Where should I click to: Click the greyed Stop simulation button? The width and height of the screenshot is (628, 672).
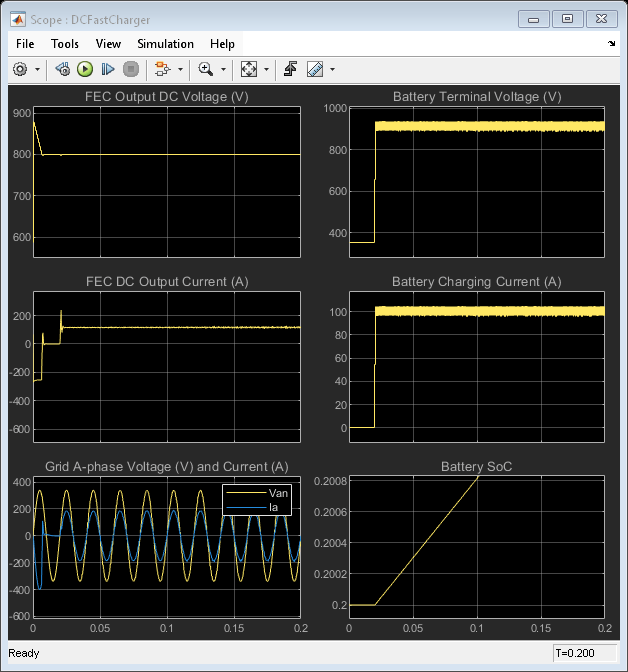tap(131, 69)
